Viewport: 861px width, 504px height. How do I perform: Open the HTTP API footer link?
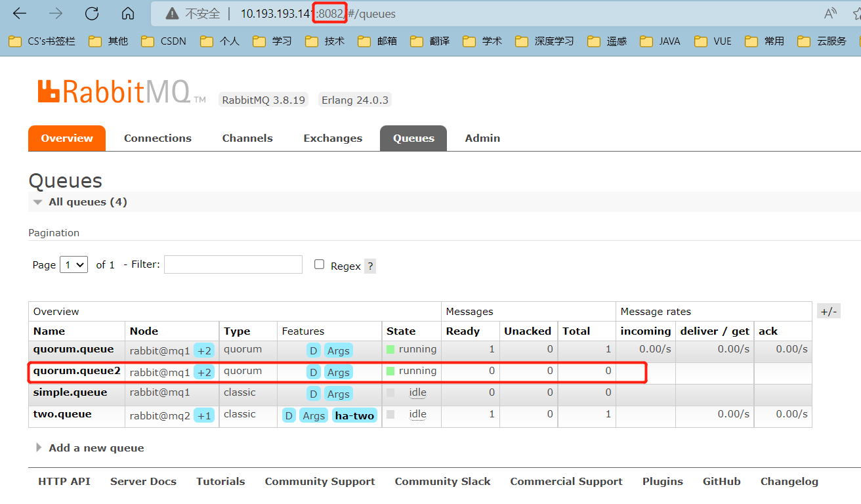[64, 481]
